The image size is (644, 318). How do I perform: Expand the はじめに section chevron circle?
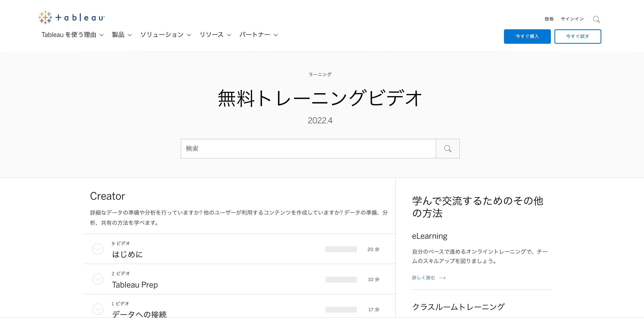tap(98, 249)
